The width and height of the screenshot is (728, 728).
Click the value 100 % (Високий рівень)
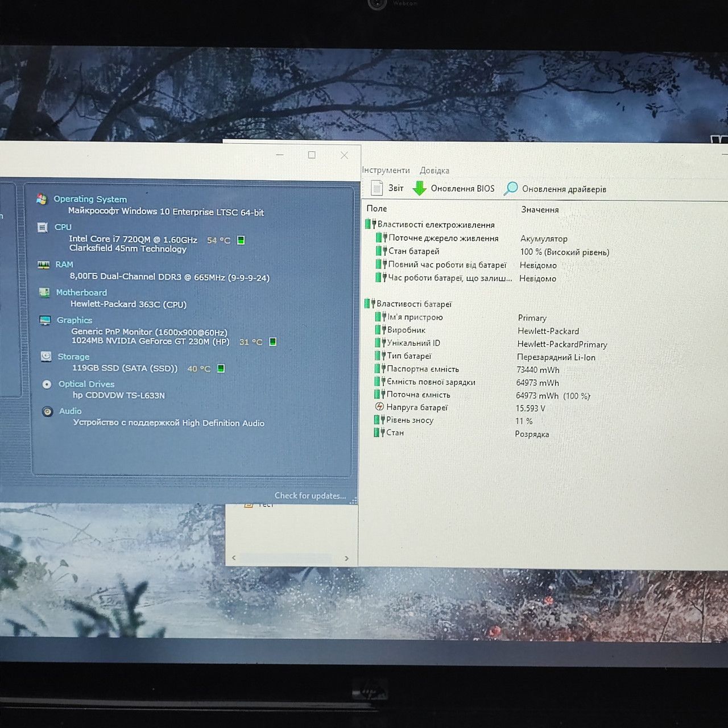[565, 252]
